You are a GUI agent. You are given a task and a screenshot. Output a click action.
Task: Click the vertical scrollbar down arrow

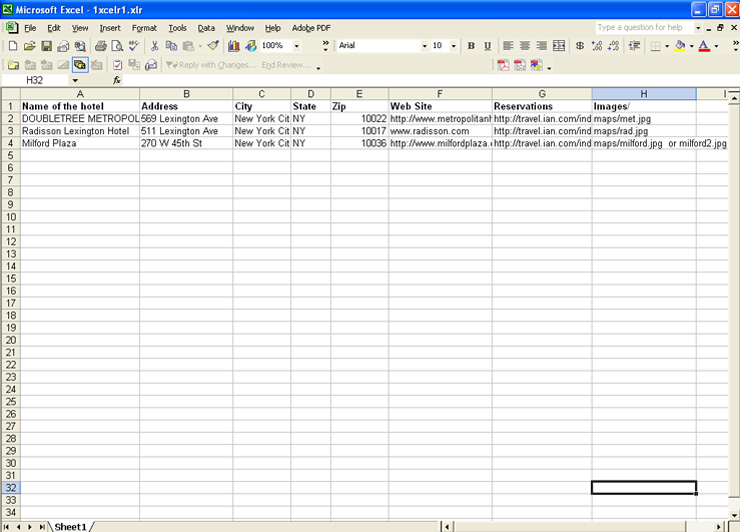coord(734,515)
